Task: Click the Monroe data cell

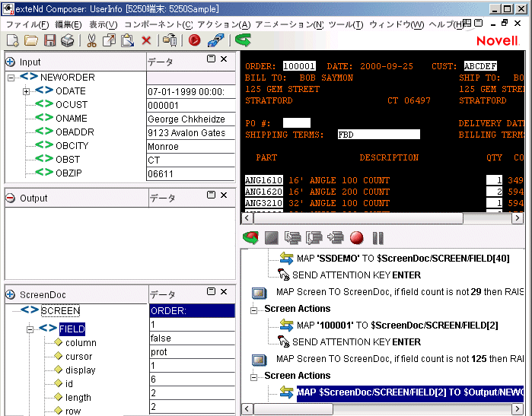Action: 191,147
